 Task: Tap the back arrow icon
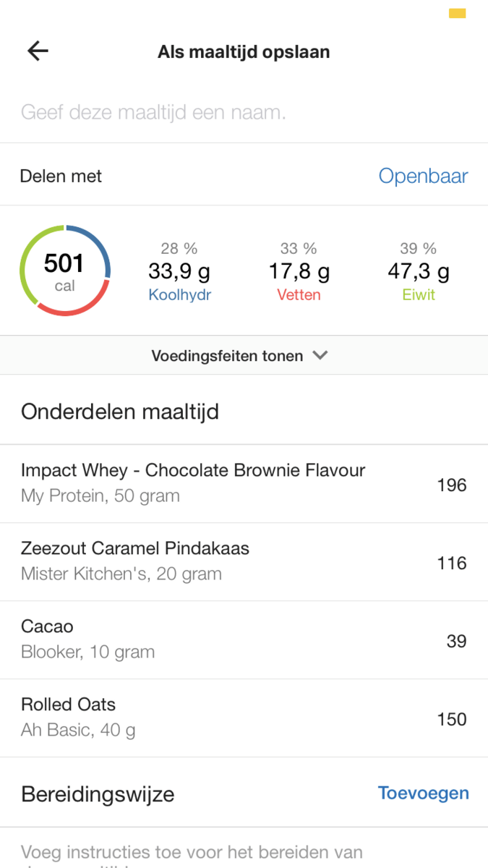point(38,51)
